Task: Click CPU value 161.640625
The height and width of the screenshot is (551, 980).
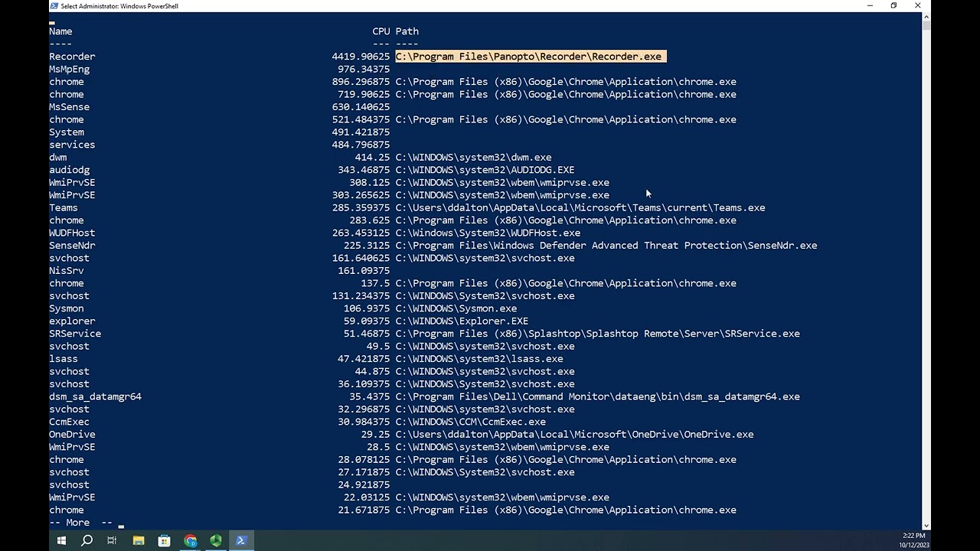Action: 361,258
